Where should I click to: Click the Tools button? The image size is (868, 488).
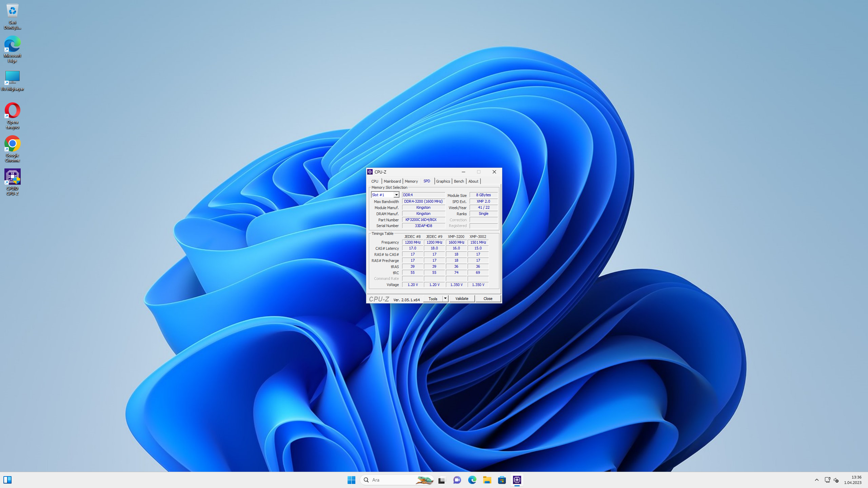coord(433,298)
